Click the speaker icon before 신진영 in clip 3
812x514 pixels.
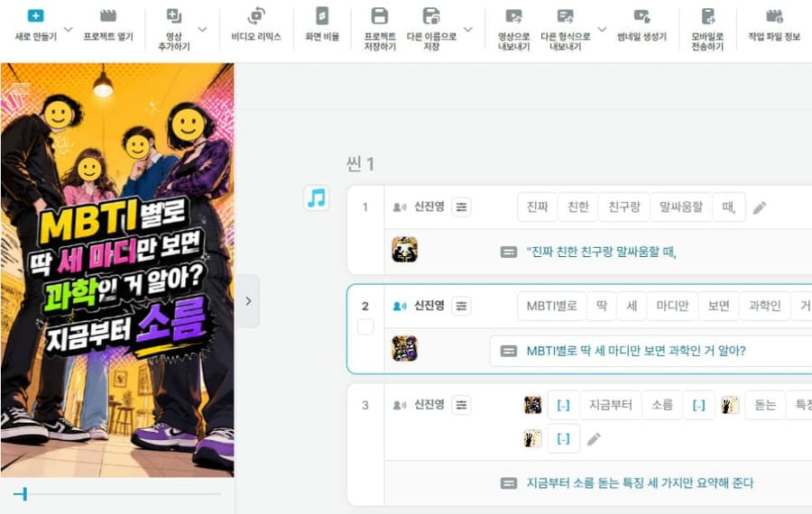[400, 405]
